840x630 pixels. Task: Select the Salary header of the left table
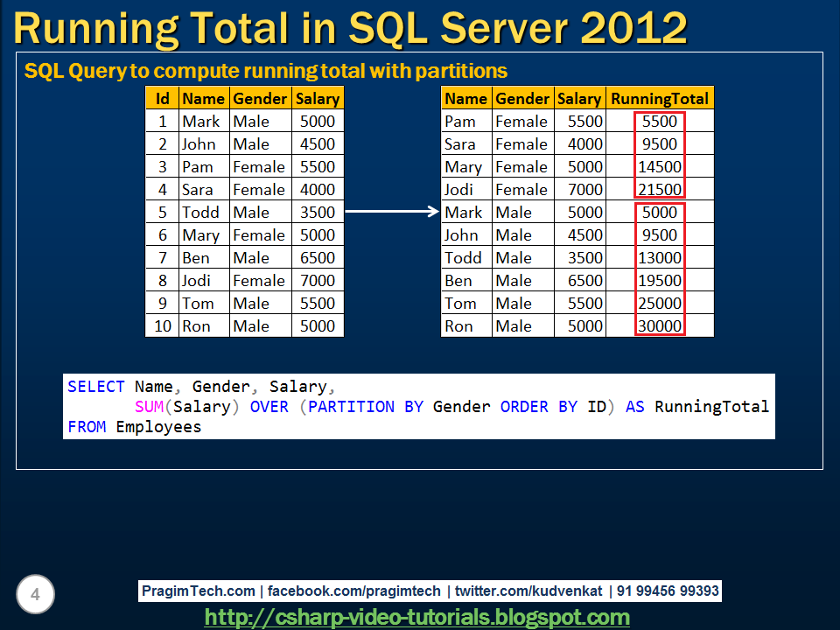coord(317,98)
